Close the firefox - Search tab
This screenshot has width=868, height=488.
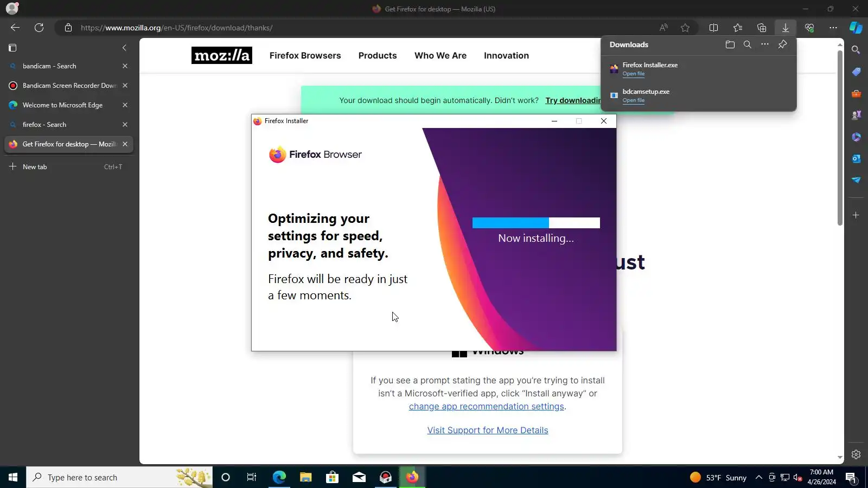coord(125,125)
